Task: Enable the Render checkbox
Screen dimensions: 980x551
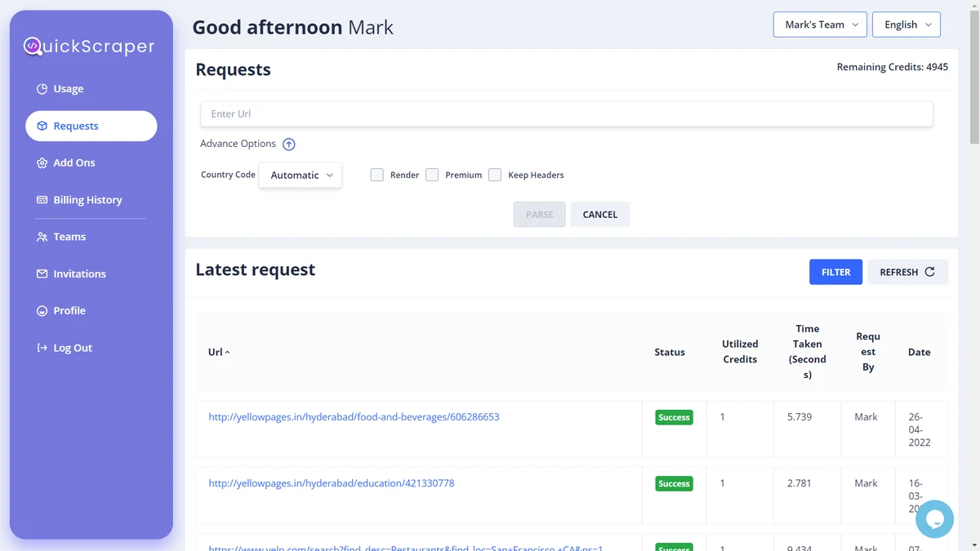Action: click(376, 175)
